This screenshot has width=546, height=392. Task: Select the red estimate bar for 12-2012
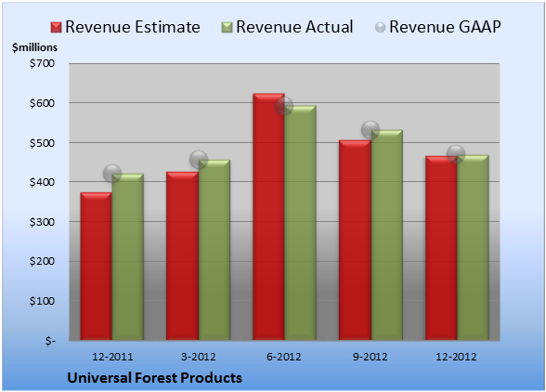click(441, 248)
